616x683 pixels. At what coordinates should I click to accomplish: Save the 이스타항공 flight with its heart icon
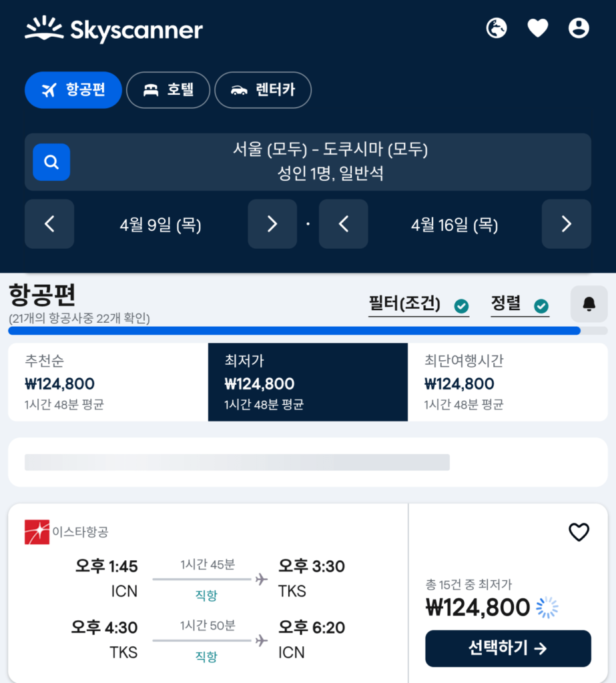click(x=579, y=532)
